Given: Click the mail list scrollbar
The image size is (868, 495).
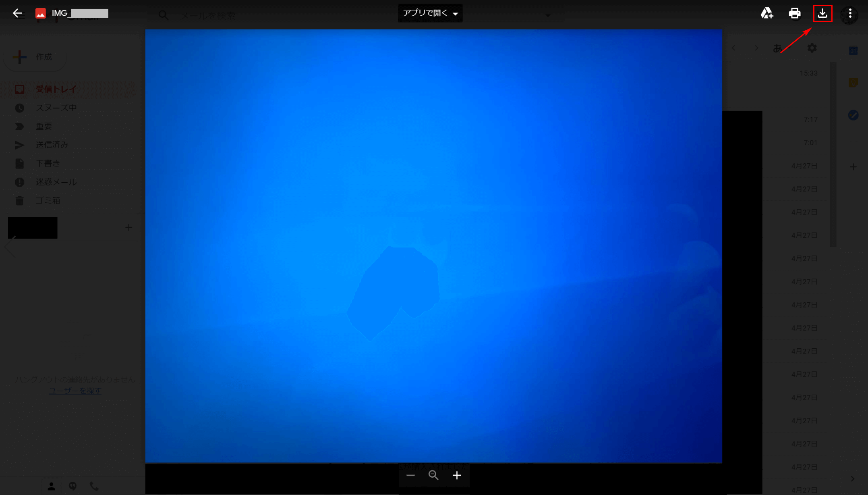Looking at the screenshot, I should tap(833, 154).
